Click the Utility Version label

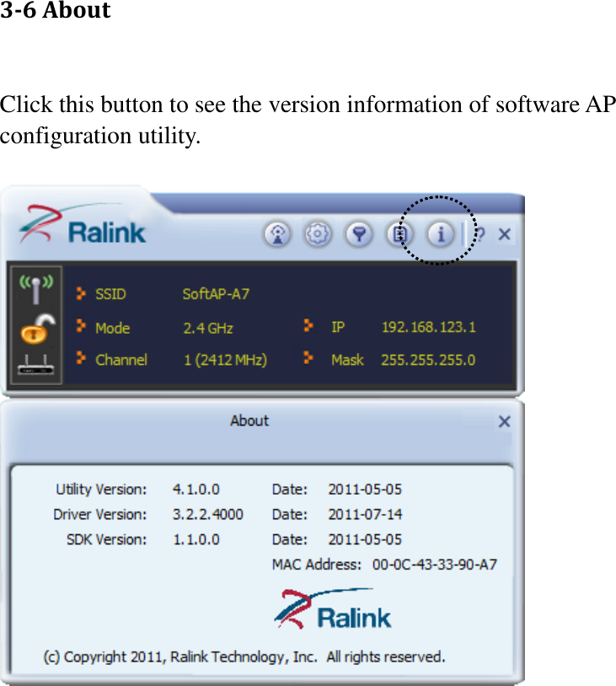tap(101, 489)
